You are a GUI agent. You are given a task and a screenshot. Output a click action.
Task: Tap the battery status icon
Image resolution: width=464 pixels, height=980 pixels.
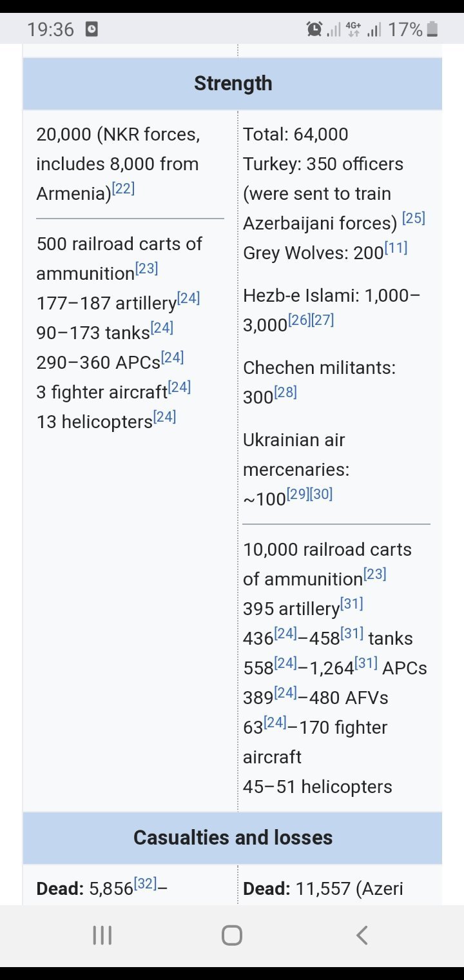pyautogui.click(x=432, y=29)
